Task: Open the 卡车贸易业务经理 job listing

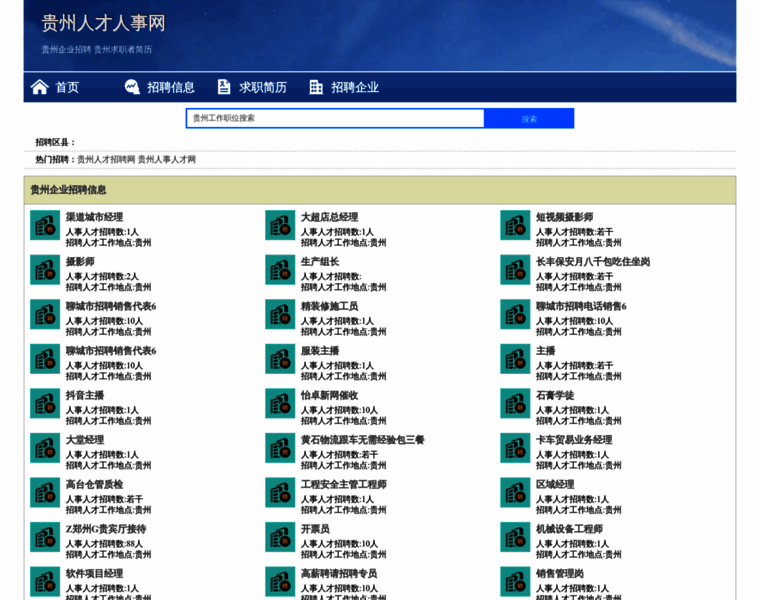Action: (x=573, y=440)
